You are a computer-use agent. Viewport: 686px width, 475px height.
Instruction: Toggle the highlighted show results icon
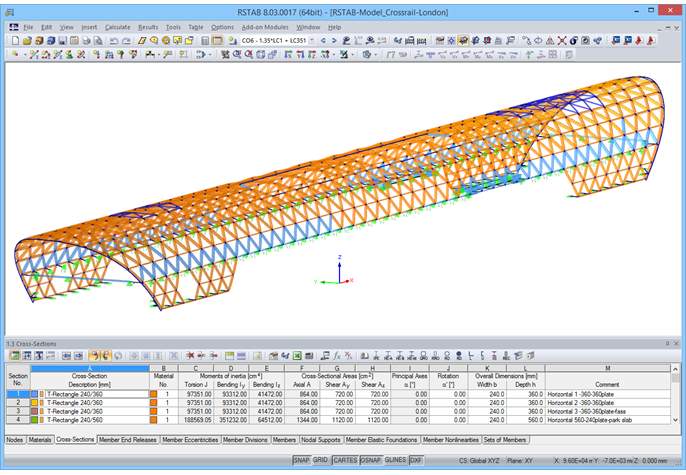click(x=463, y=41)
